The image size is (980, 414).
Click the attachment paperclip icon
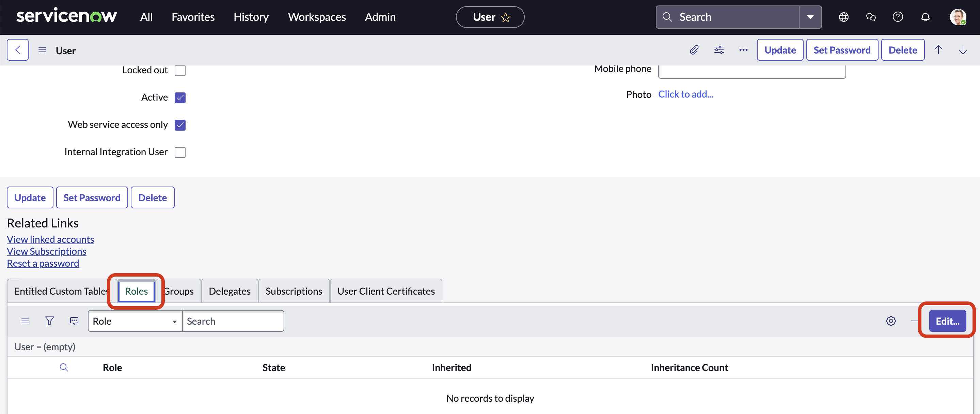[694, 49]
